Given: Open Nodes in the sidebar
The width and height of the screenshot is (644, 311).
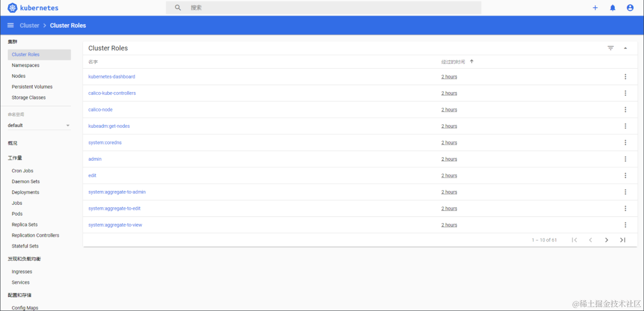Looking at the screenshot, I should 19,76.
